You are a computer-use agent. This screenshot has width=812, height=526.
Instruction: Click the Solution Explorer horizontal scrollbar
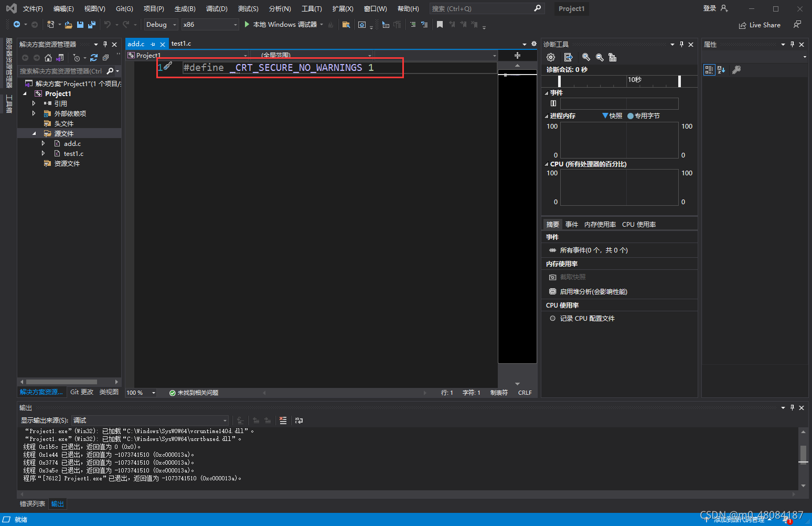pos(61,382)
